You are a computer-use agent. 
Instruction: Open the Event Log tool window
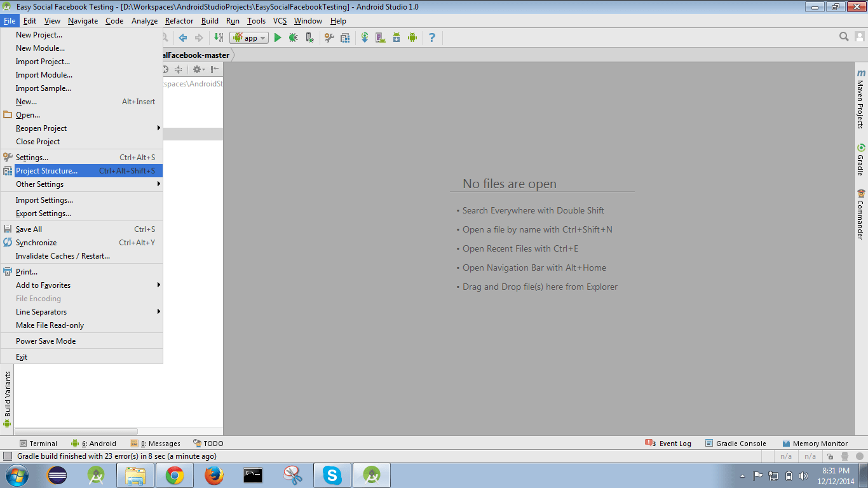coord(668,444)
